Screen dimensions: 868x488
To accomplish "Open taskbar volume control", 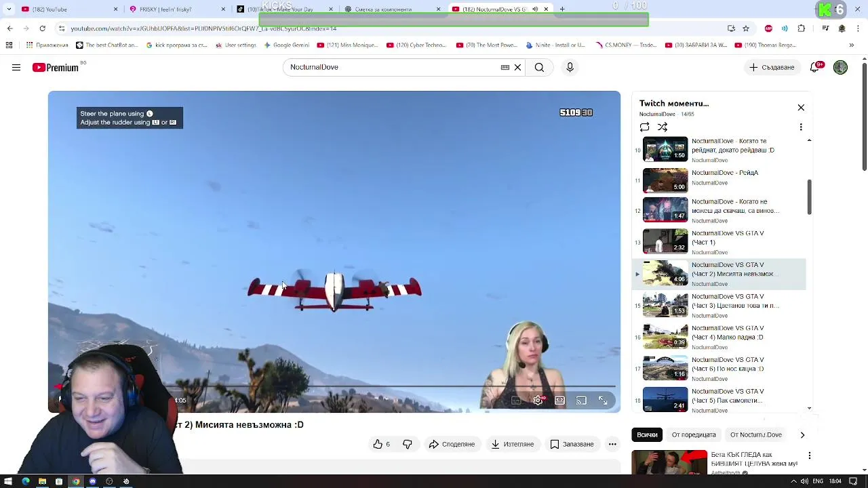I will coord(804,481).
